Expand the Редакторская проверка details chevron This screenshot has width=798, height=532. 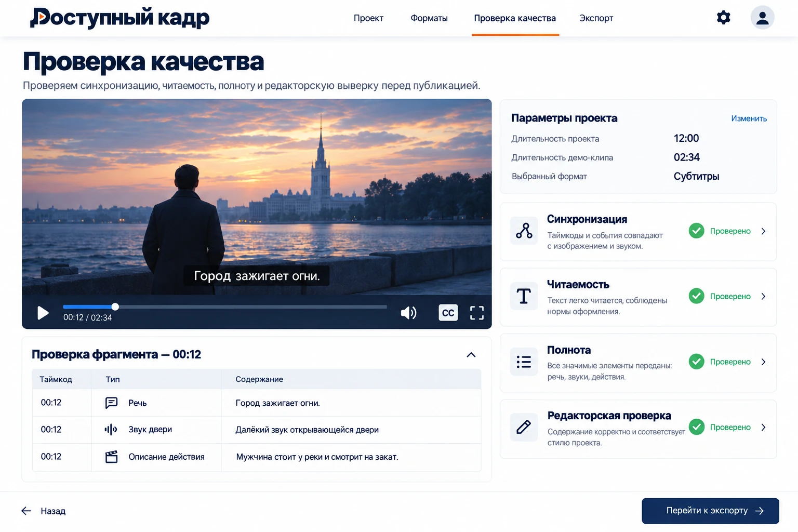click(763, 427)
